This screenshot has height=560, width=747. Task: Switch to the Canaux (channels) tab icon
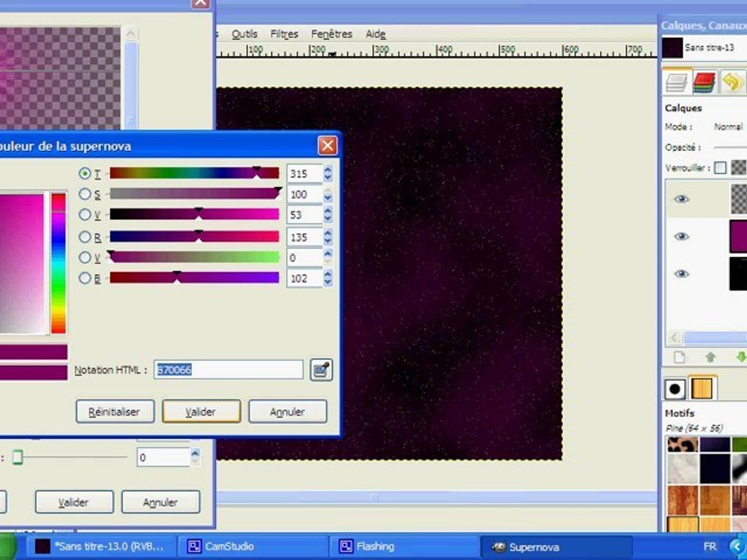tap(704, 82)
